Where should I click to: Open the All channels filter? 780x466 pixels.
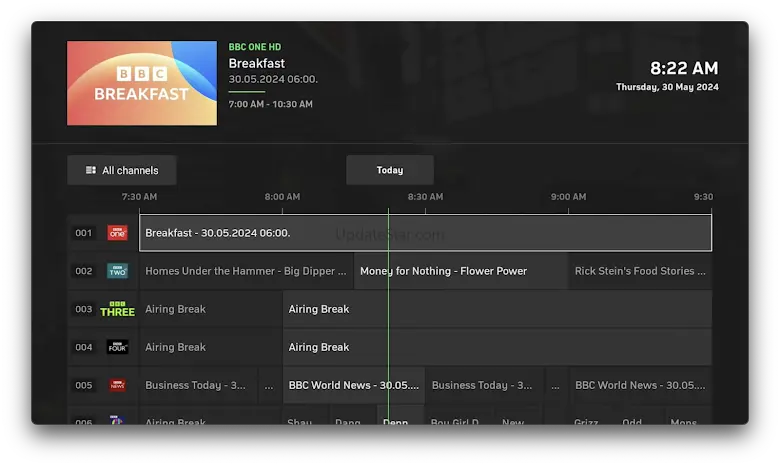(122, 170)
